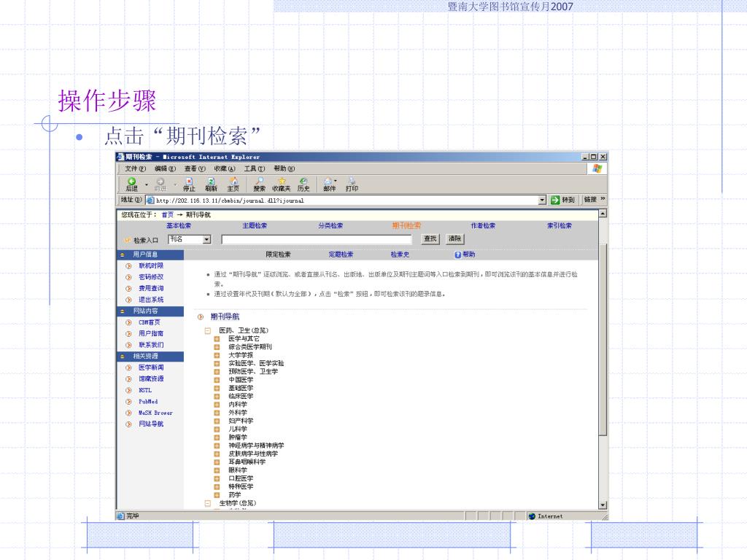Switch to the 基本检索 tab
747x560 pixels.
[x=179, y=226]
